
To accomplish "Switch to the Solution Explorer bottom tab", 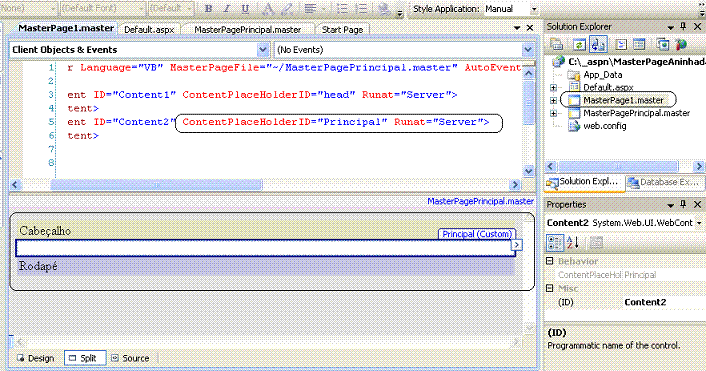I will pyautogui.click(x=584, y=182).
